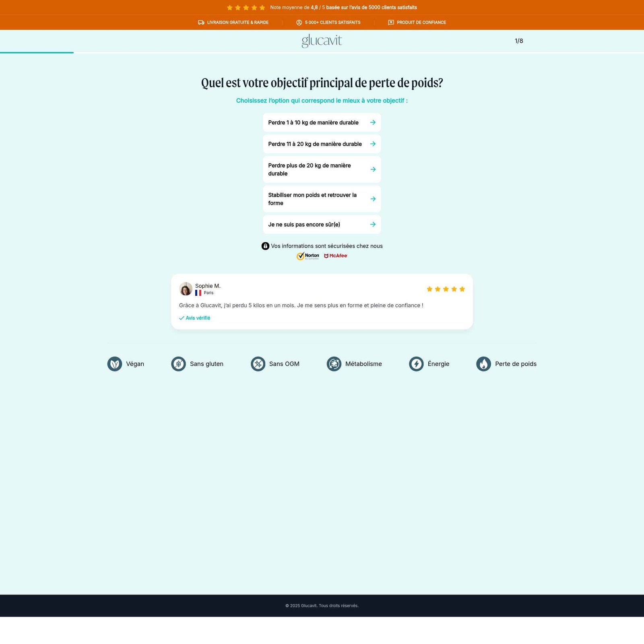Click the '1/8' step counter
644x644 pixels.
(519, 41)
